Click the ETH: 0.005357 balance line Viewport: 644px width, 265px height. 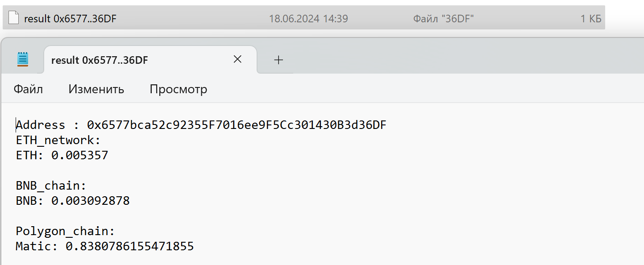(x=62, y=156)
